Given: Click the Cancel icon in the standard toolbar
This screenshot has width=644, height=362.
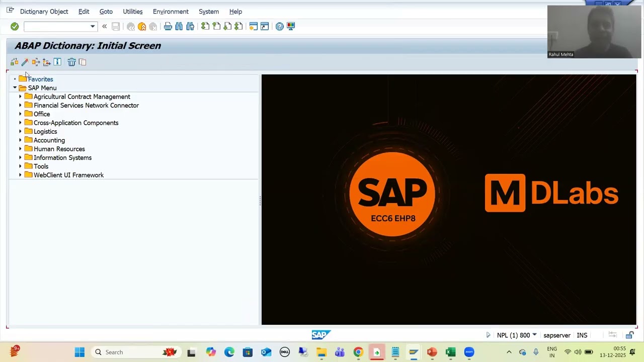Looking at the screenshot, I should coord(153,26).
